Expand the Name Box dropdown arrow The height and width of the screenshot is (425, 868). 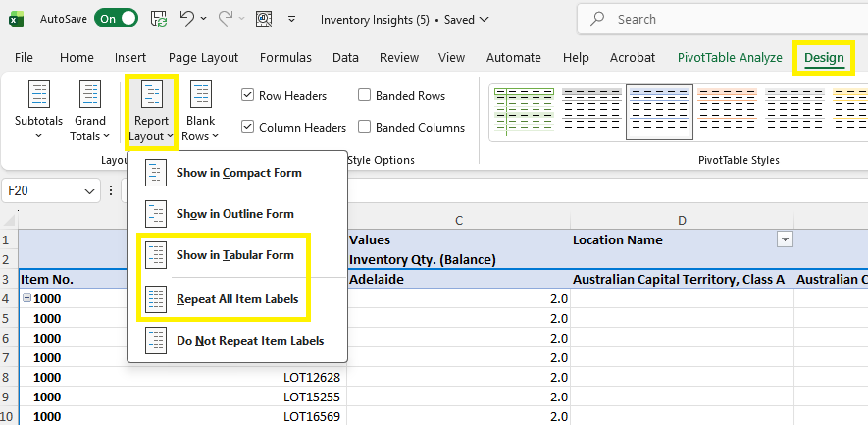(90, 190)
